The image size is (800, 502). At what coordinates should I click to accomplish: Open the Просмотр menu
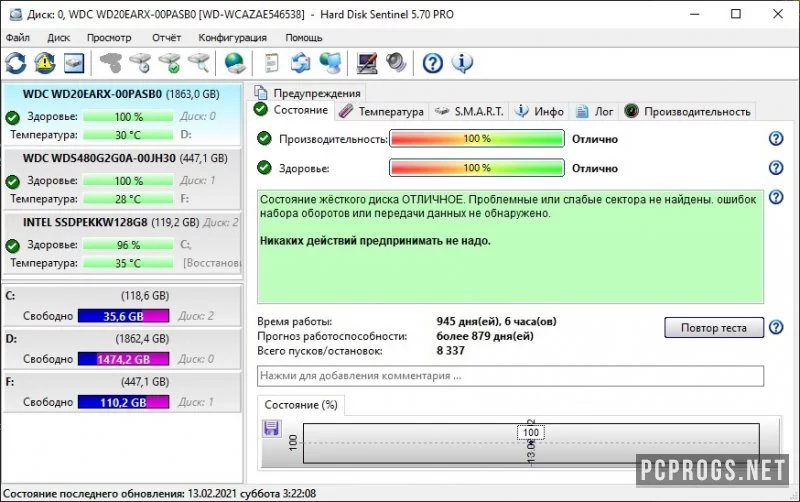(109, 38)
